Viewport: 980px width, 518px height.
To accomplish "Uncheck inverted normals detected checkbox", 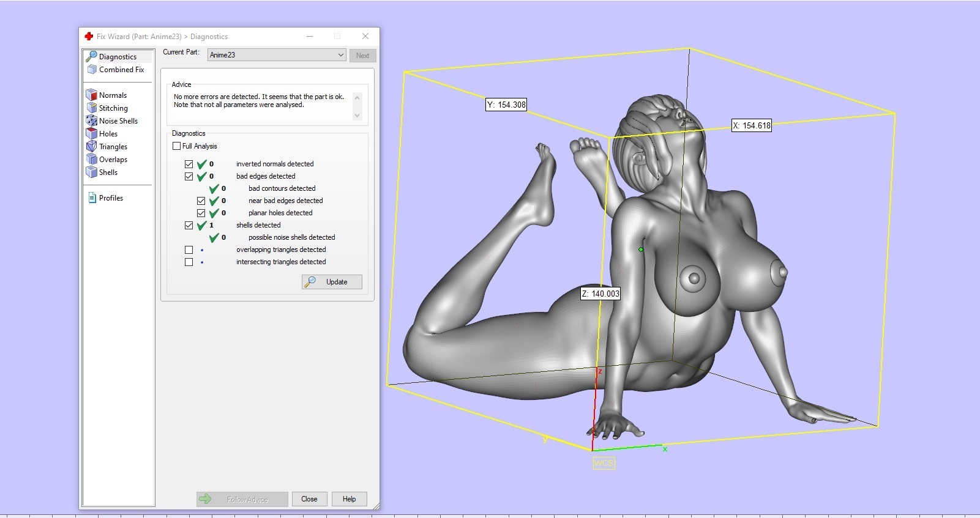I will click(189, 164).
